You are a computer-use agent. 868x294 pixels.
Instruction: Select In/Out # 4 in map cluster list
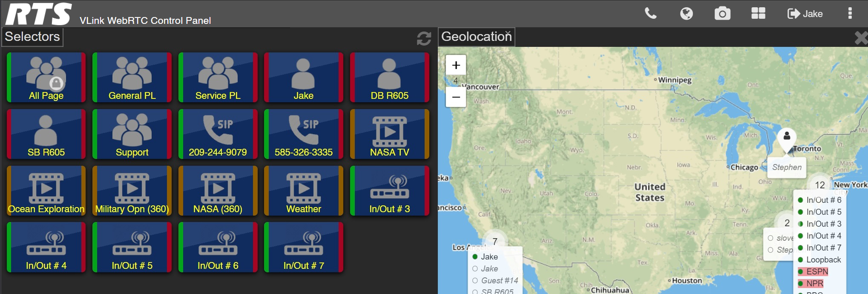820,236
